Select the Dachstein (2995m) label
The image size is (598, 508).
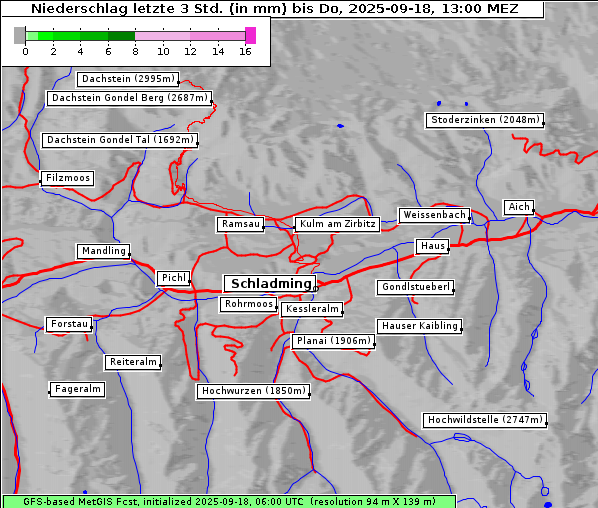coord(128,79)
